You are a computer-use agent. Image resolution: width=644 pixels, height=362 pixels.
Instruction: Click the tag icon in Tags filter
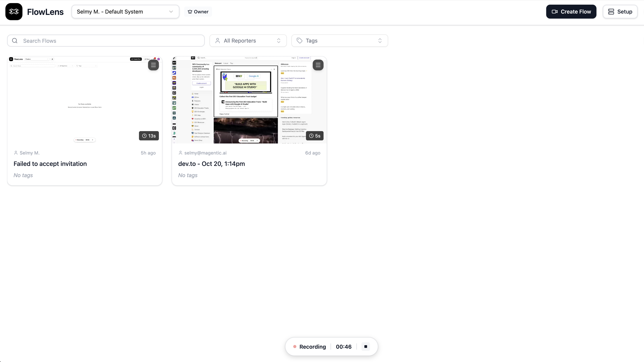(x=300, y=41)
